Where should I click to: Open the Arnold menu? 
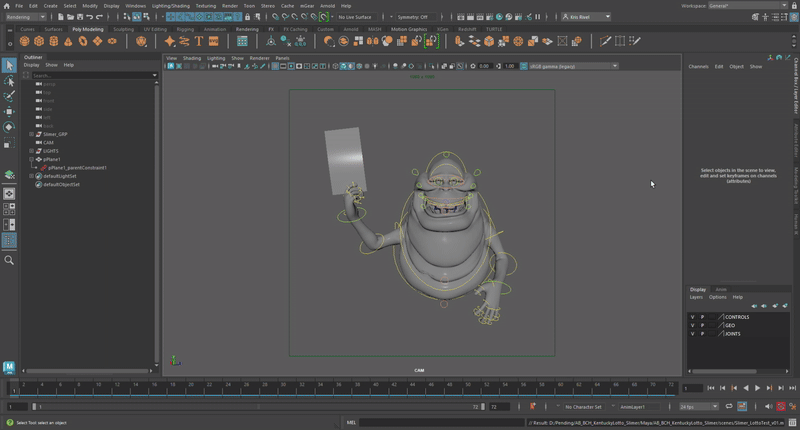pyautogui.click(x=327, y=6)
